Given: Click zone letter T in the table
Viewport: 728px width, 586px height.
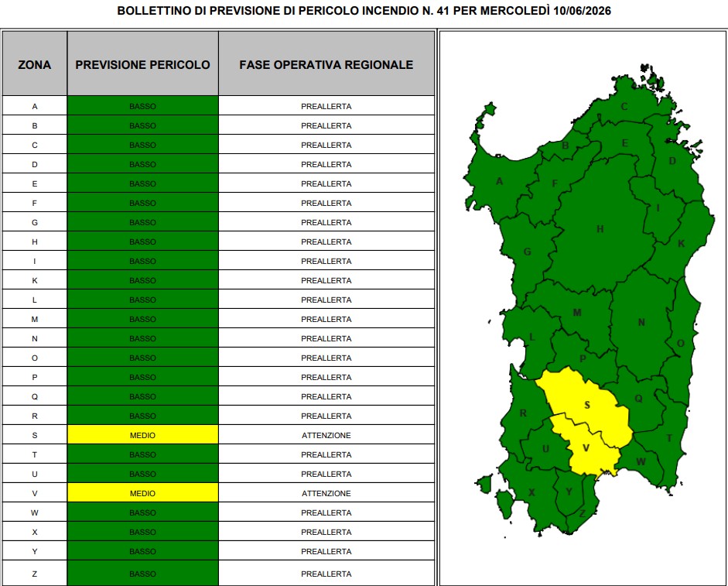Looking at the screenshot, I should 35,455.
